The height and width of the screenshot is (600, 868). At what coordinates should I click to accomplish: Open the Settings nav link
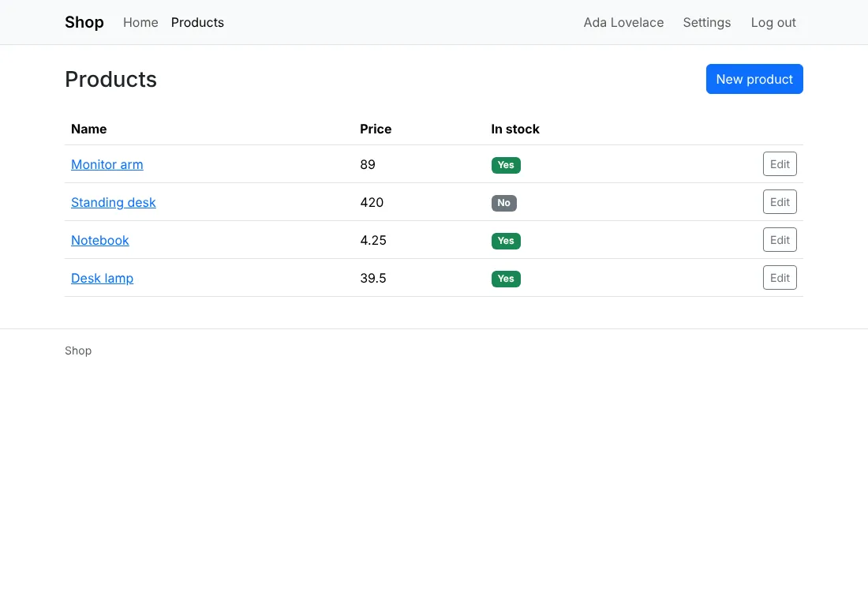click(707, 22)
